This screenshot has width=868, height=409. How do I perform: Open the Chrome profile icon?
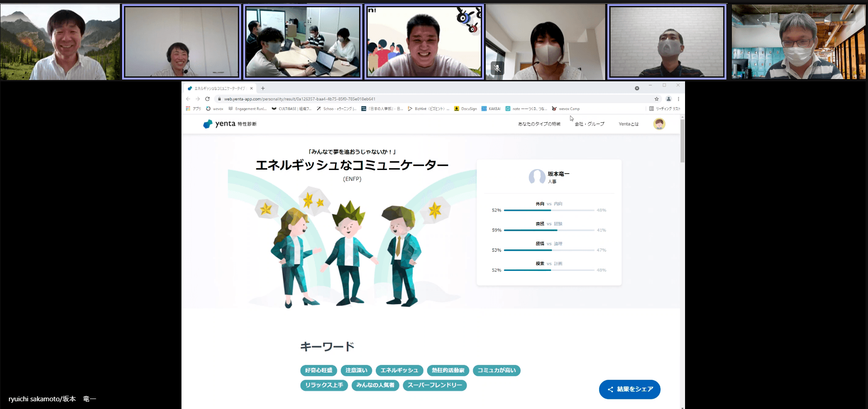[x=668, y=99]
